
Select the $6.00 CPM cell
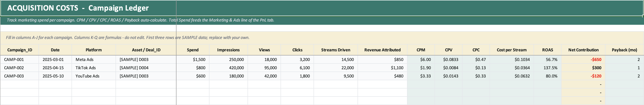pos(421,60)
